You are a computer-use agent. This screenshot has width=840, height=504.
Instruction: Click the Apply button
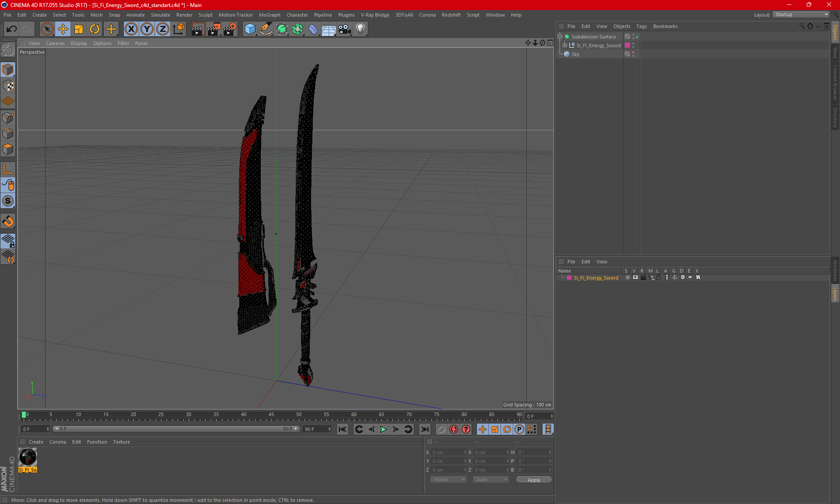[x=534, y=480]
